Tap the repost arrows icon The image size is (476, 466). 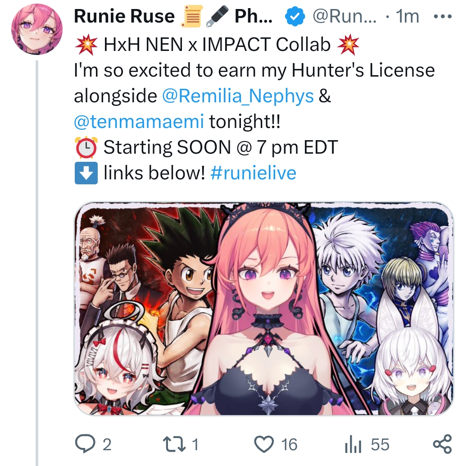pos(174,444)
